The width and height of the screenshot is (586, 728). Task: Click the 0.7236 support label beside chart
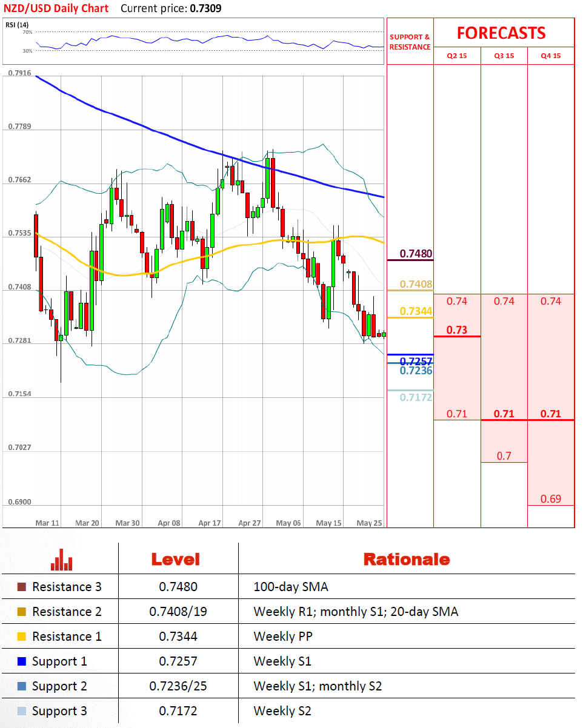(416, 370)
